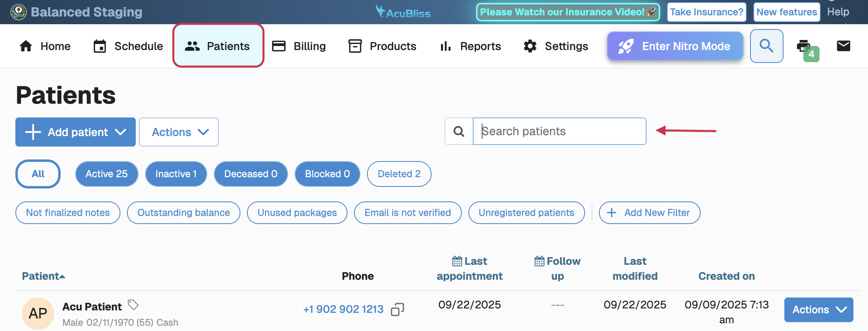Expand Actions menu for Acu Patient row

tap(818, 310)
